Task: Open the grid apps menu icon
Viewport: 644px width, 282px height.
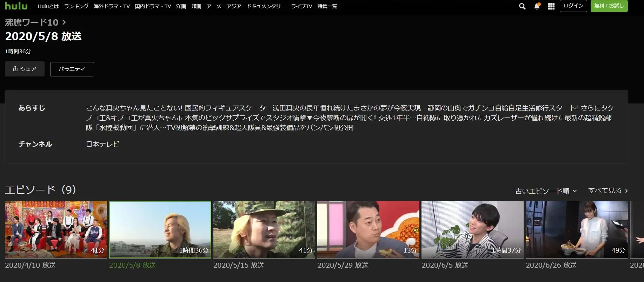Action: point(551,6)
